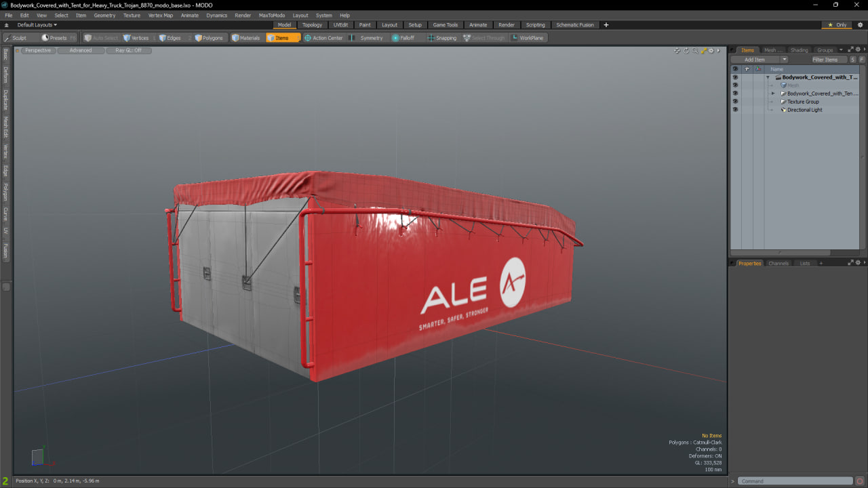868x488 pixels.
Task: Toggle visibility eye of Mesh item
Action: (735, 85)
